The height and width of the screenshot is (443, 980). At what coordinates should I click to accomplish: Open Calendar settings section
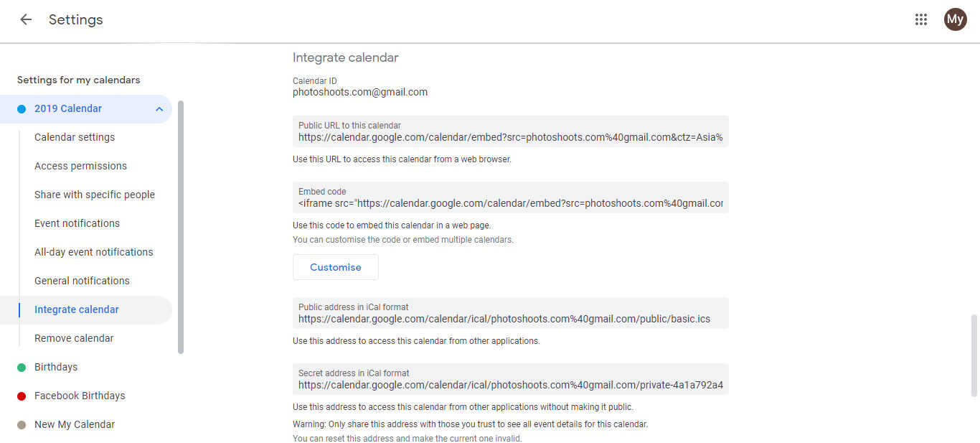tap(75, 137)
